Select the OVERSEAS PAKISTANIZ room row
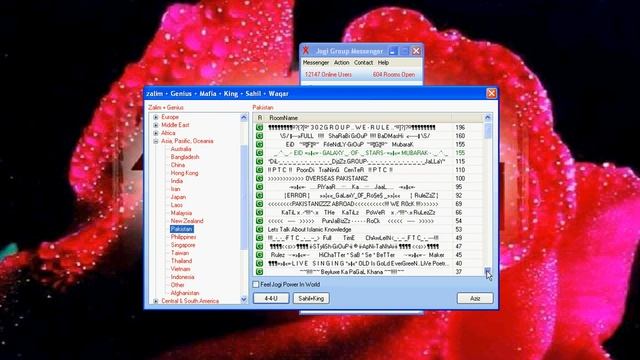The image size is (640, 360). pos(369,178)
